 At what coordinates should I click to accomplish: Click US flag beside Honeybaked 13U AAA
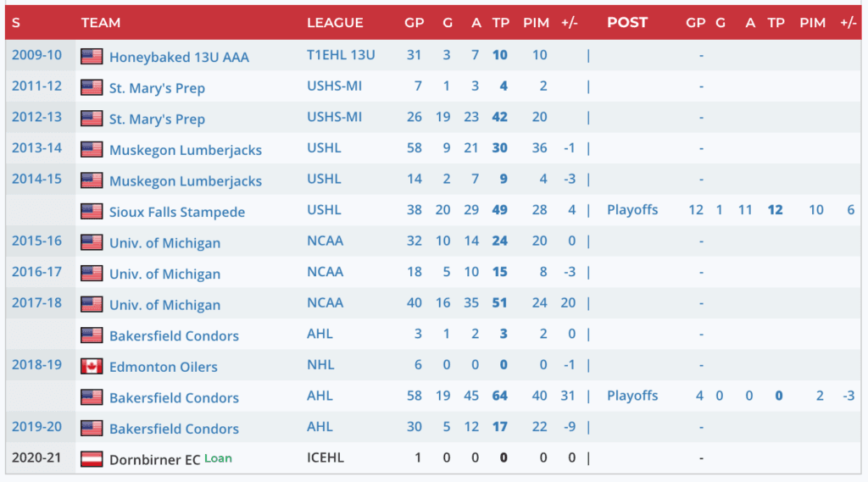pyautogui.click(x=92, y=57)
